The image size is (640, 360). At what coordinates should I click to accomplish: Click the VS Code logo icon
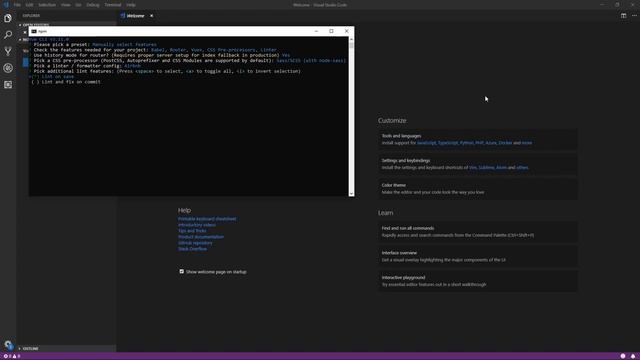pos(6,5)
